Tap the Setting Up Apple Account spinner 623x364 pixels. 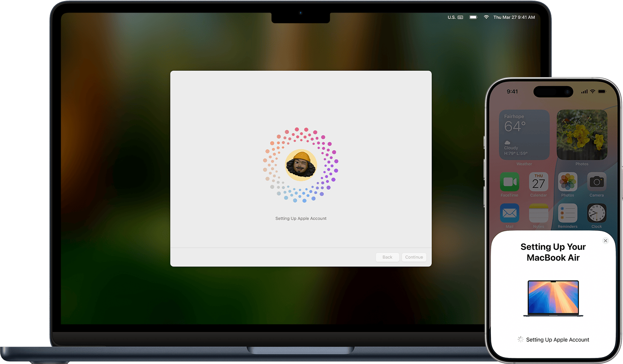(520, 339)
